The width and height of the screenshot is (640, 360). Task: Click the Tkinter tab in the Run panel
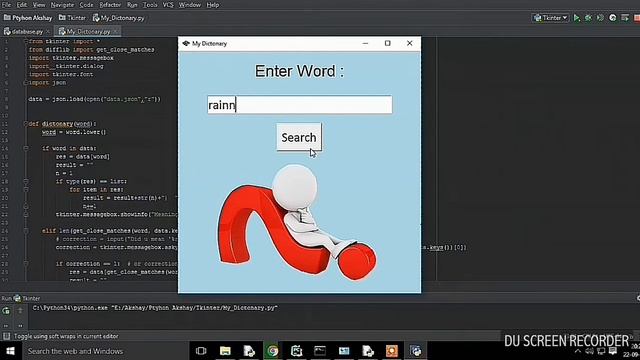pyautogui.click(x=27, y=298)
